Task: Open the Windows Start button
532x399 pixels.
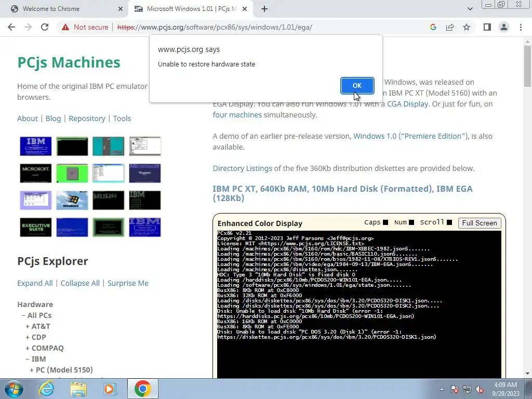Action: (x=13, y=389)
